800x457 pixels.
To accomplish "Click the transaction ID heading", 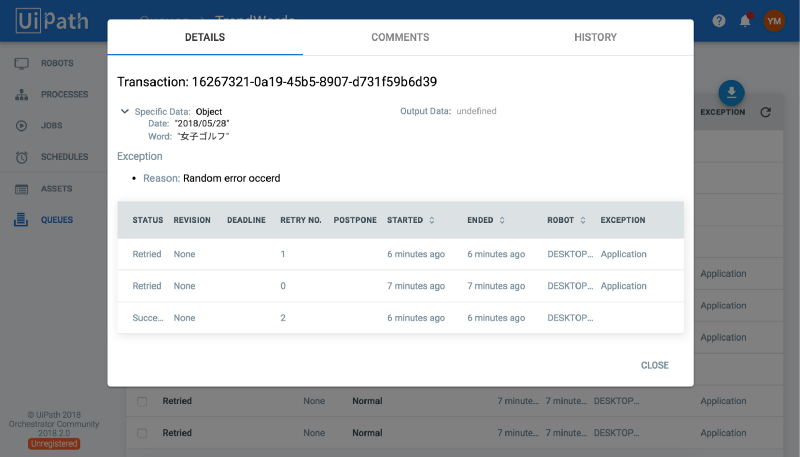I will [x=277, y=82].
